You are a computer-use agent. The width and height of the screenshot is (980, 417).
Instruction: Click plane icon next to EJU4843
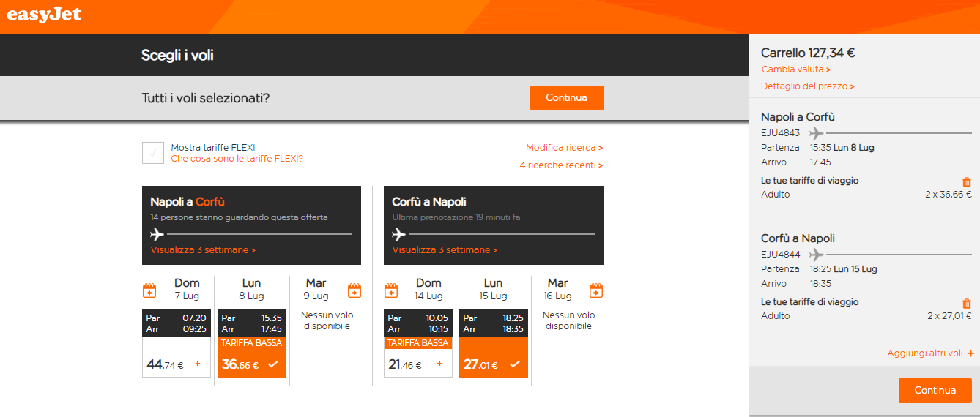pyautogui.click(x=816, y=133)
